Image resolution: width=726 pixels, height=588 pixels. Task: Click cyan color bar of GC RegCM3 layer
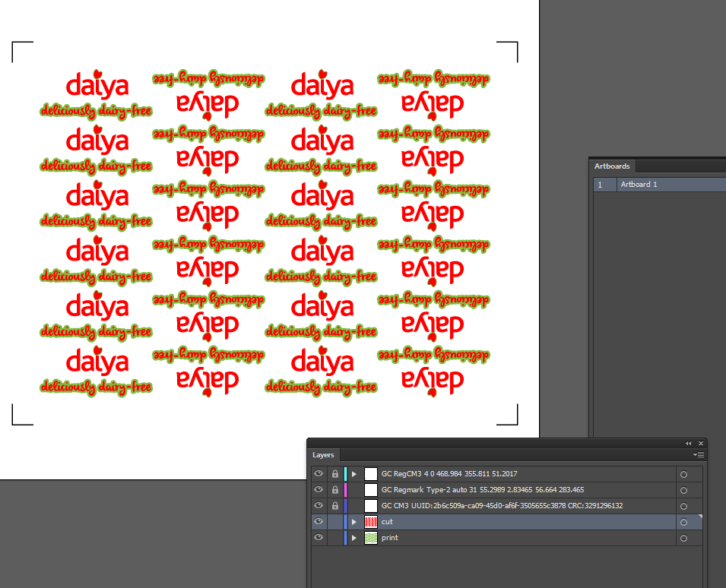(x=345, y=474)
